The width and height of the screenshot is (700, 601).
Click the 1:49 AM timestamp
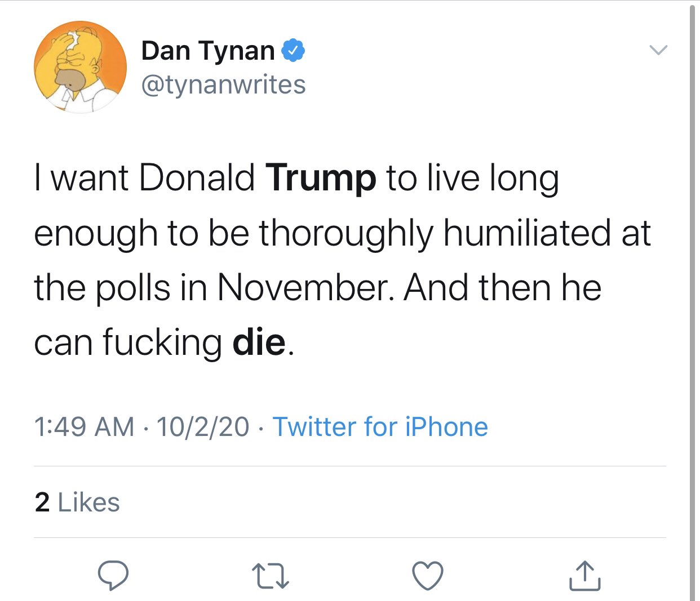84,426
